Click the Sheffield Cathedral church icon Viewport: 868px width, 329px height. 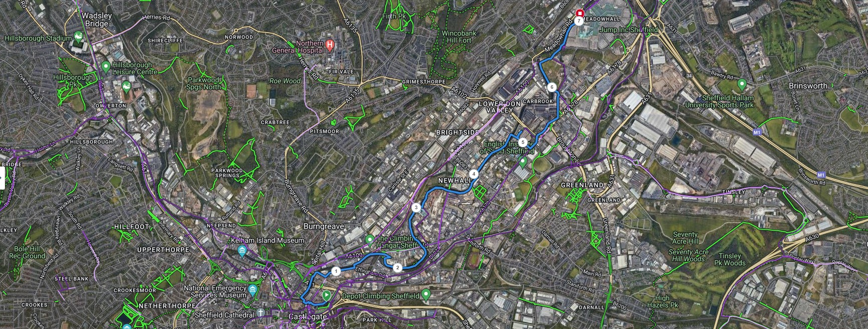pyautogui.click(x=260, y=314)
